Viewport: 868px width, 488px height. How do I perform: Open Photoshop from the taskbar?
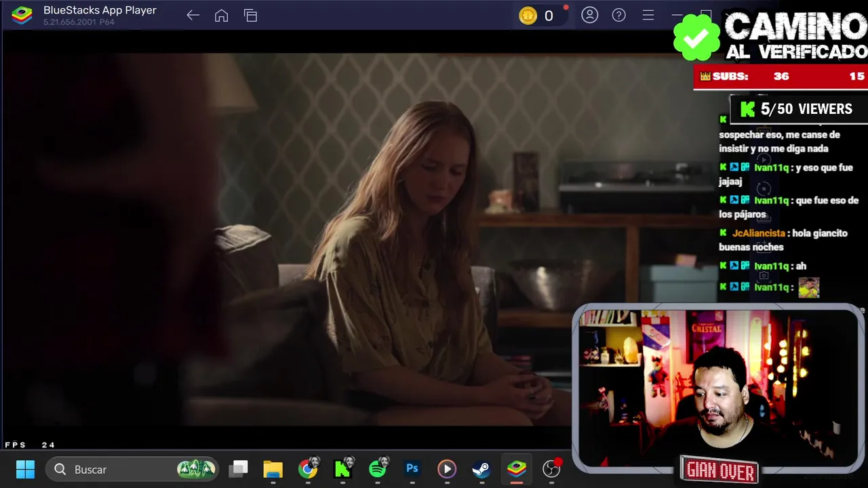click(x=412, y=469)
